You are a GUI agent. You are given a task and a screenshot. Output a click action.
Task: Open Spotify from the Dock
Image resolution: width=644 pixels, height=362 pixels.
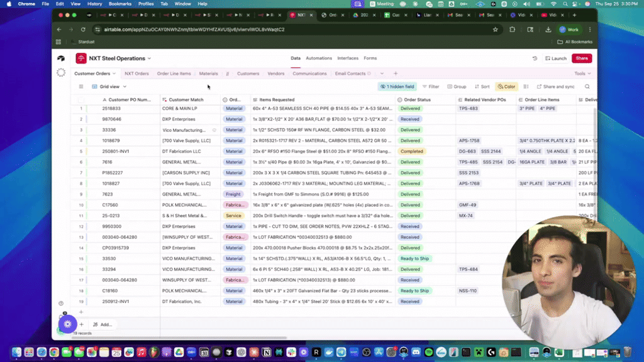428,352
